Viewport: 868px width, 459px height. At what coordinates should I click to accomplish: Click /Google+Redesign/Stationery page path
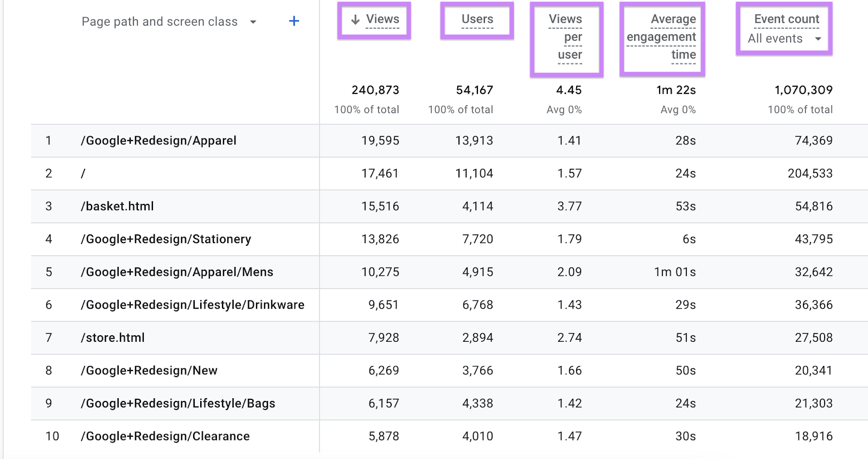(166, 239)
